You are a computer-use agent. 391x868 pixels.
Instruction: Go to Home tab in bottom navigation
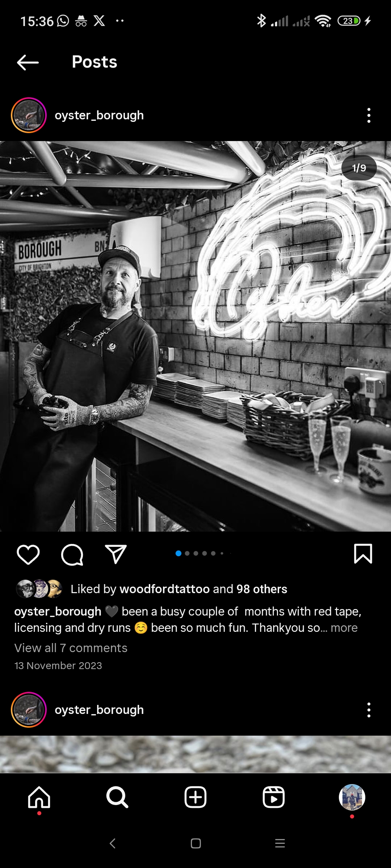(x=39, y=797)
